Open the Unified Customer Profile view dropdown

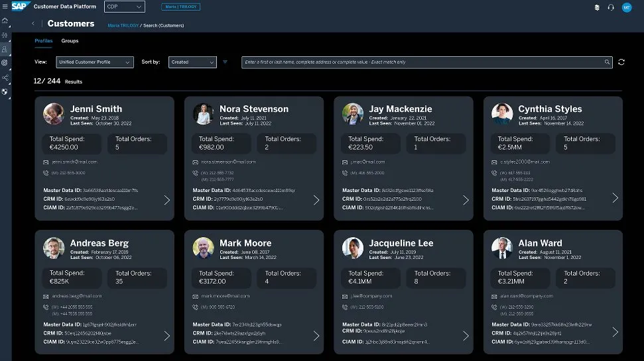pos(95,62)
